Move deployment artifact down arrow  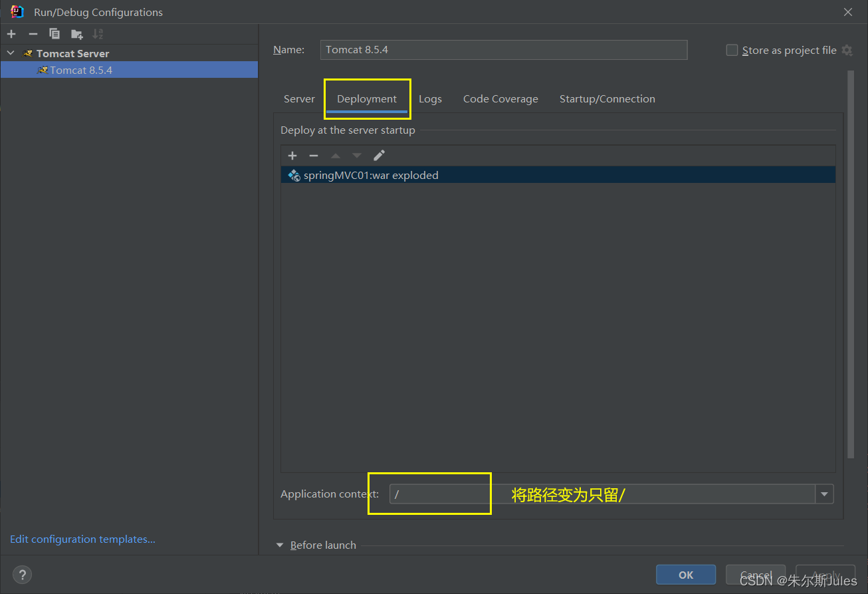pos(357,156)
